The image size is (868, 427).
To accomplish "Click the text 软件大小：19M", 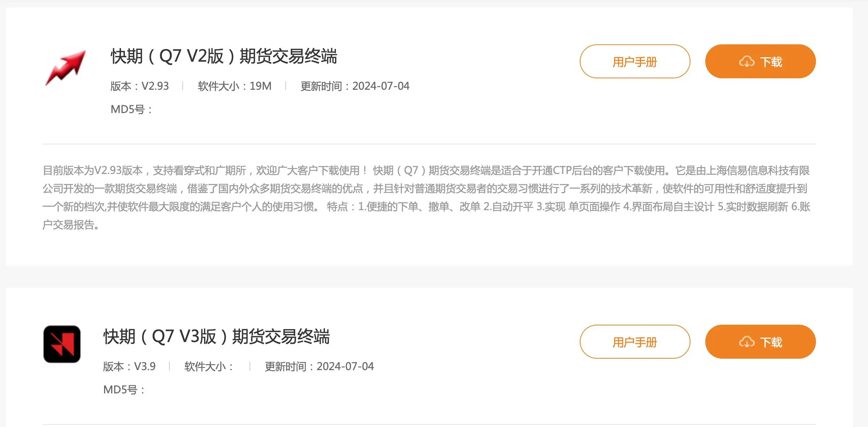I will [235, 86].
